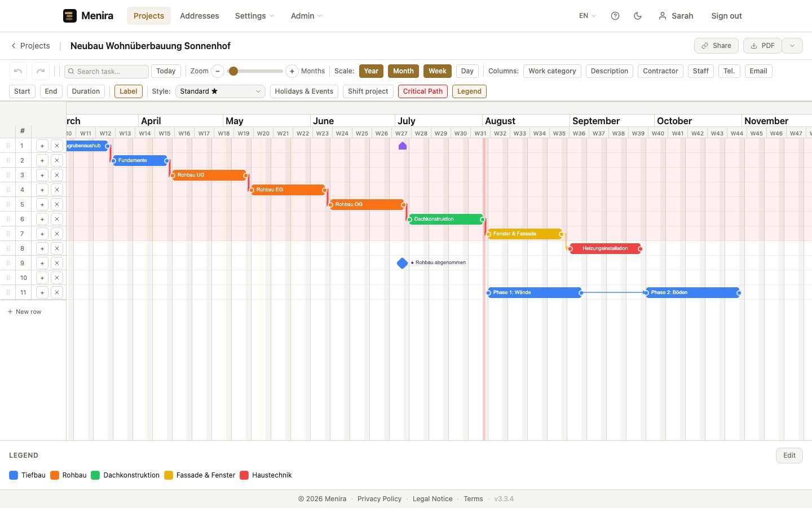The height and width of the screenshot is (508, 812).
Task: Click the zoom slider handle
Action: (233, 71)
